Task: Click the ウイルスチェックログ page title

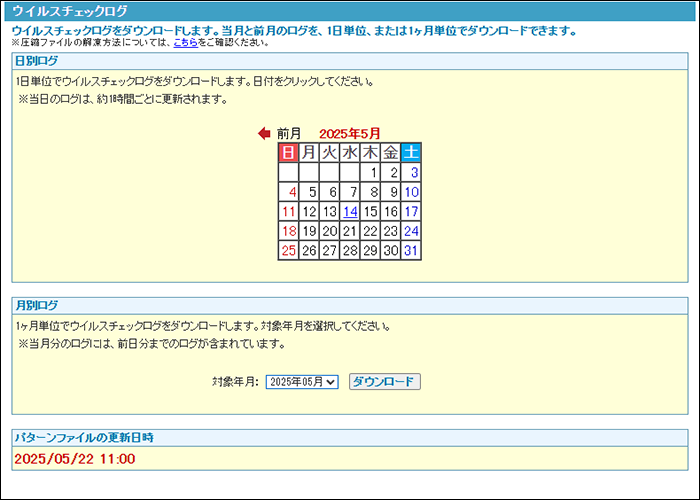Action: click(70, 11)
